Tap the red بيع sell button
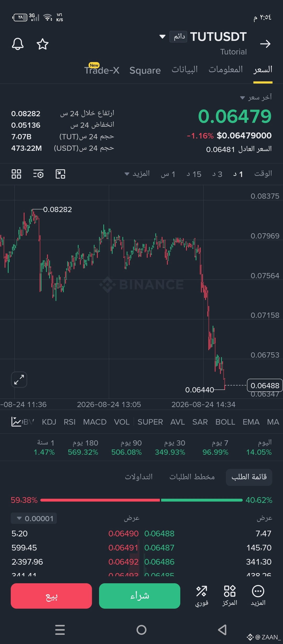 51,596
